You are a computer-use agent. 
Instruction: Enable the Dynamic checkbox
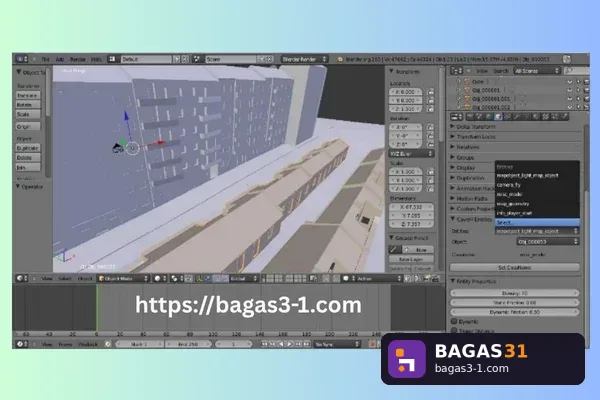point(454,321)
